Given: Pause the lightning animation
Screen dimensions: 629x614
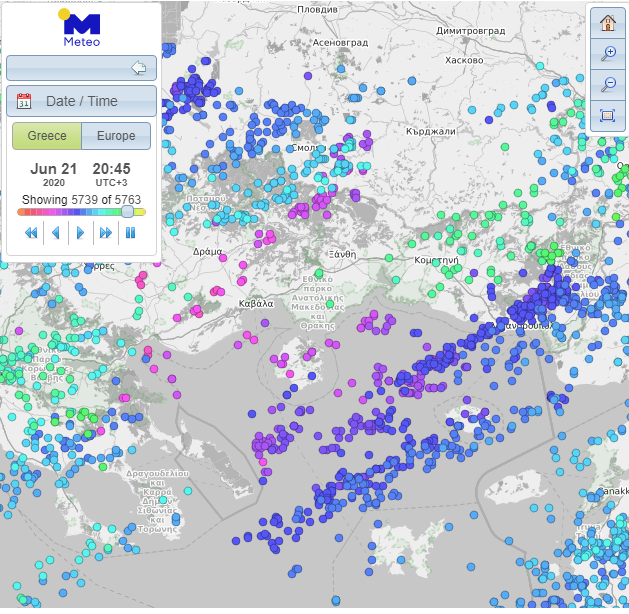Looking at the screenshot, I should tap(130, 233).
